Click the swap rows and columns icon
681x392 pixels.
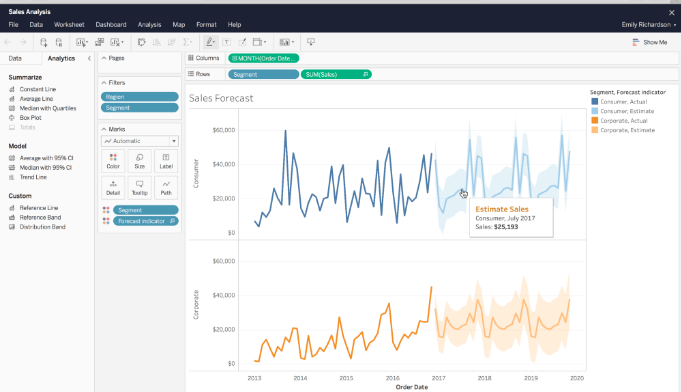click(x=141, y=42)
